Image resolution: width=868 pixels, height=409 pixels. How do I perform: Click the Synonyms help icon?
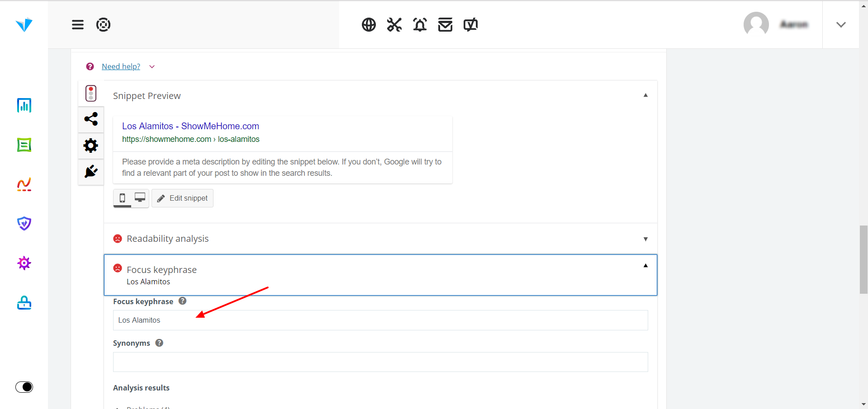[x=159, y=343]
